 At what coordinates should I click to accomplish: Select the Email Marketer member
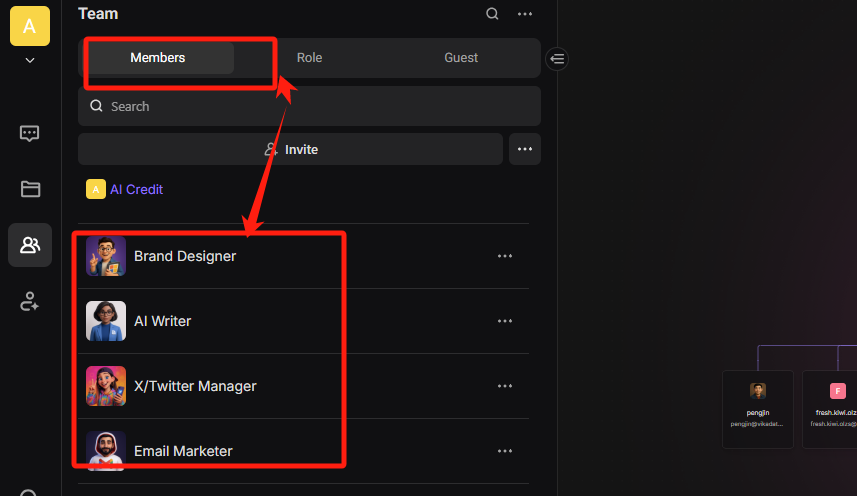pyautogui.click(x=183, y=451)
